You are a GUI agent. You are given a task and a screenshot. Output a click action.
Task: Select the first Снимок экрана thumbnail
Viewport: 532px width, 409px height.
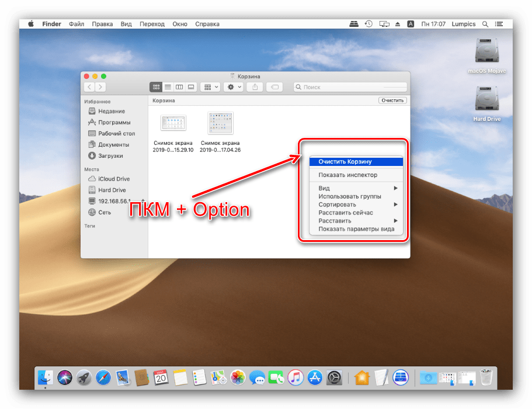point(173,123)
